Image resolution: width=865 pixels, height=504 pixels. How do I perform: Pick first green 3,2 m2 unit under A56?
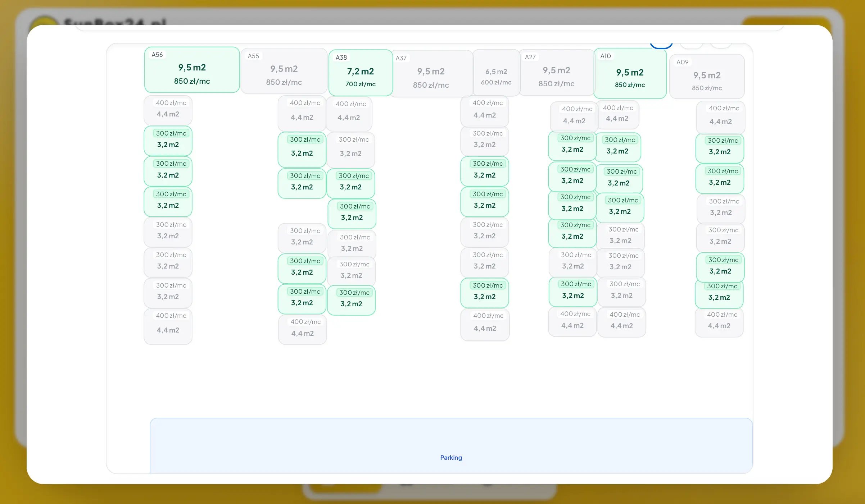168,141
